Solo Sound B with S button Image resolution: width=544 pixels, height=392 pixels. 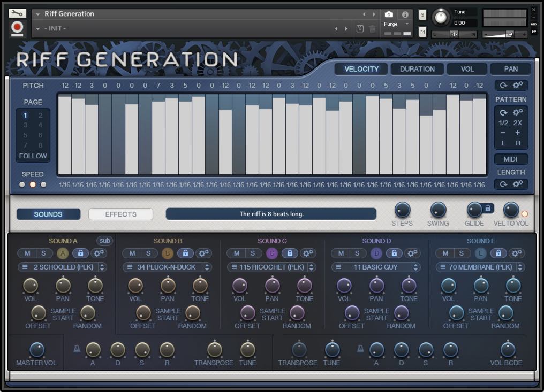(x=148, y=253)
